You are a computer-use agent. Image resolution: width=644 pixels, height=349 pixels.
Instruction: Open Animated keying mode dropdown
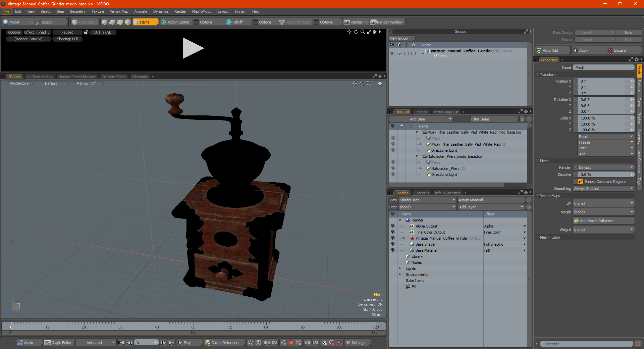pos(96,343)
